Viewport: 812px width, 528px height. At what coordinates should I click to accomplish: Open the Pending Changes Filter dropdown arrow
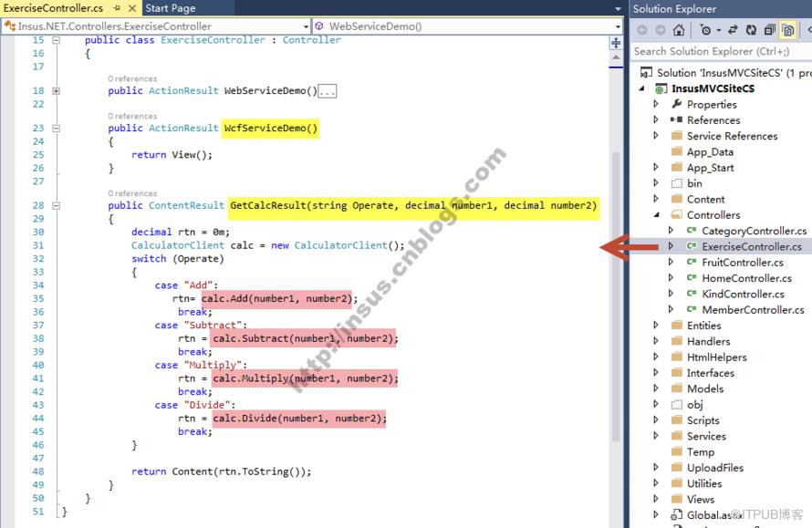tap(719, 30)
